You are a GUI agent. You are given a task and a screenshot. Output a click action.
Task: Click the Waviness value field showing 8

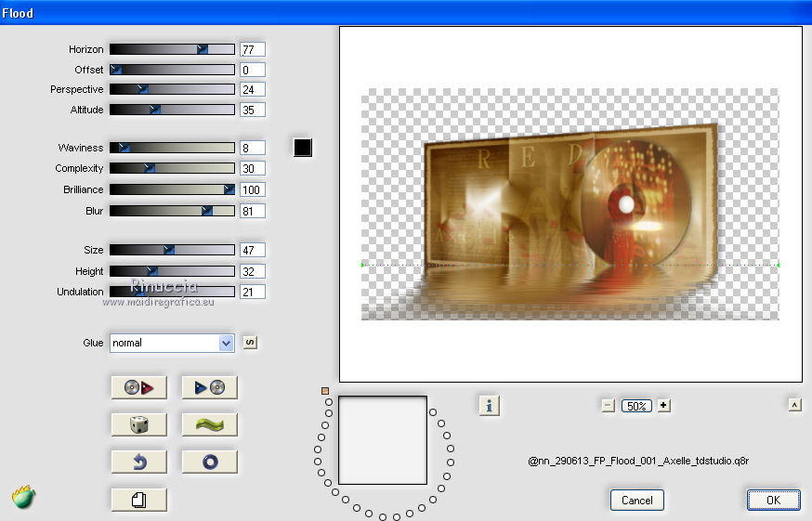click(x=253, y=148)
